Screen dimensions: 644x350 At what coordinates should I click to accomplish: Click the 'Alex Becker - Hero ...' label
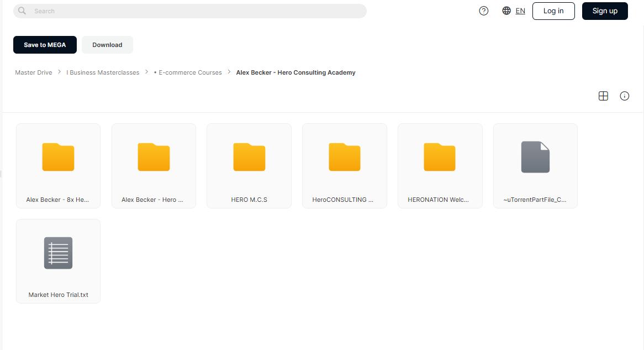click(x=152, y=200)
